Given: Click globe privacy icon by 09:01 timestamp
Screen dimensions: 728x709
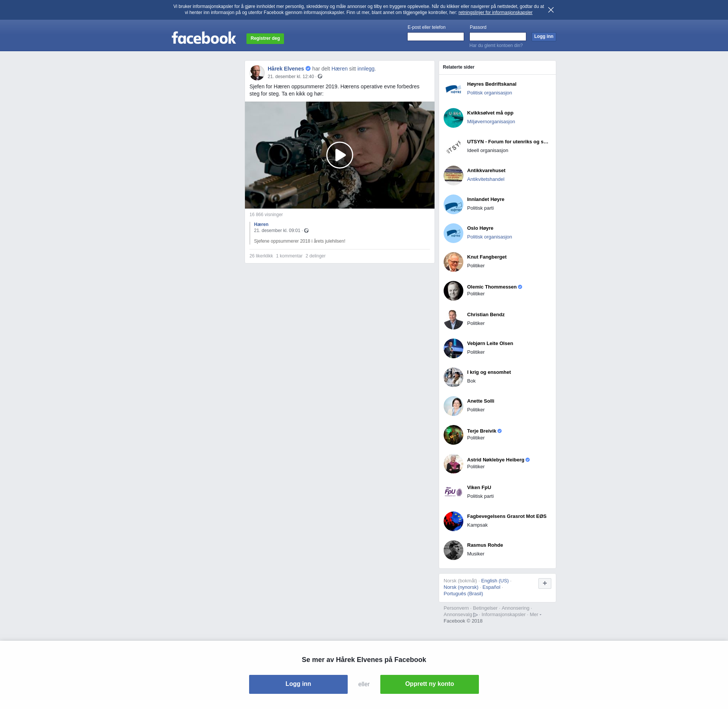Looking at the screenshot, I should tap(306, 231).
